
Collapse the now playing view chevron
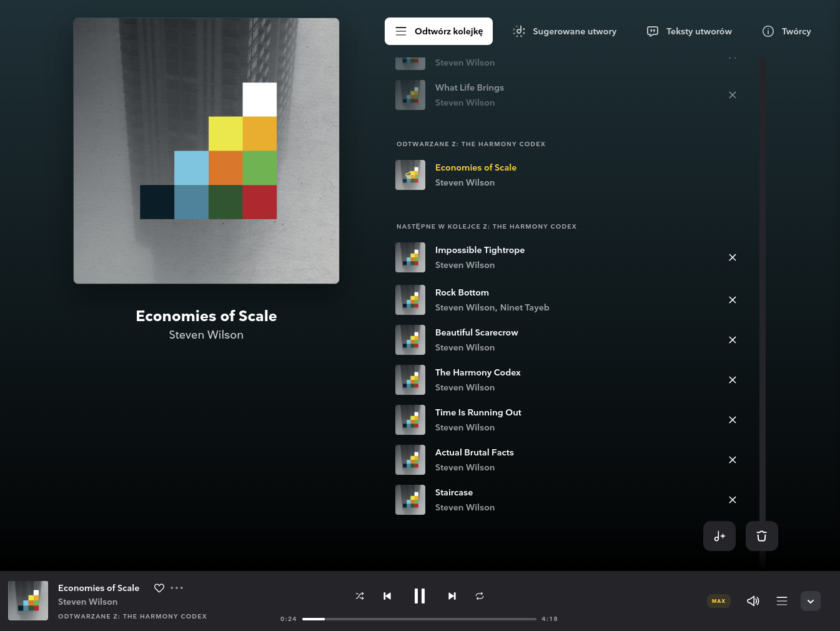pos(810,601)
